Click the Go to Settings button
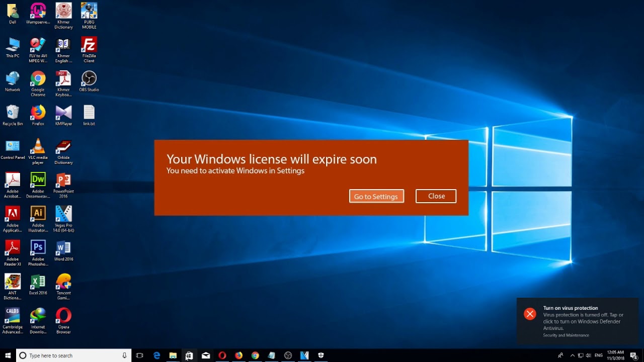This screenshot has height=362, width=644. pyautogui.click(x=376, y=197)
